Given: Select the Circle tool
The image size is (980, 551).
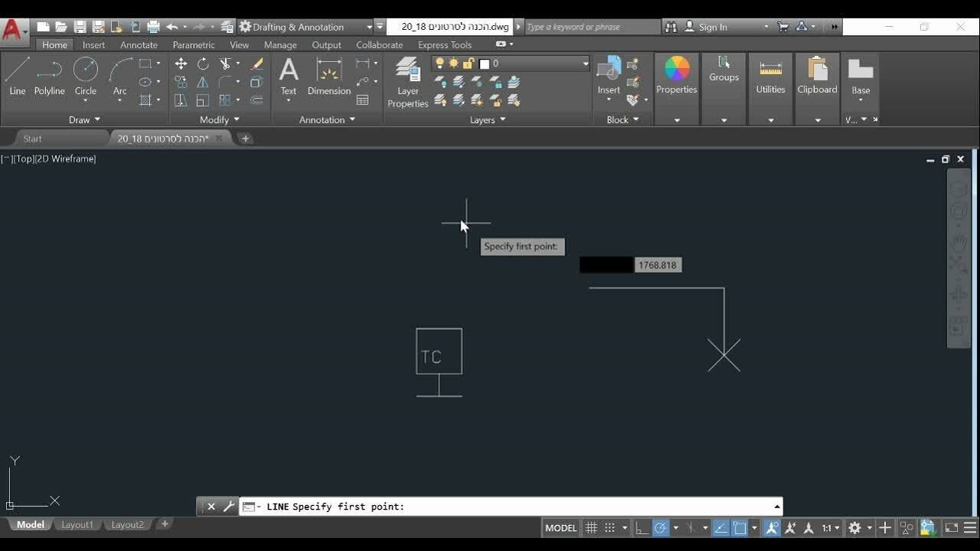Looking at the screenshot, I should click(x=85, y=77).
